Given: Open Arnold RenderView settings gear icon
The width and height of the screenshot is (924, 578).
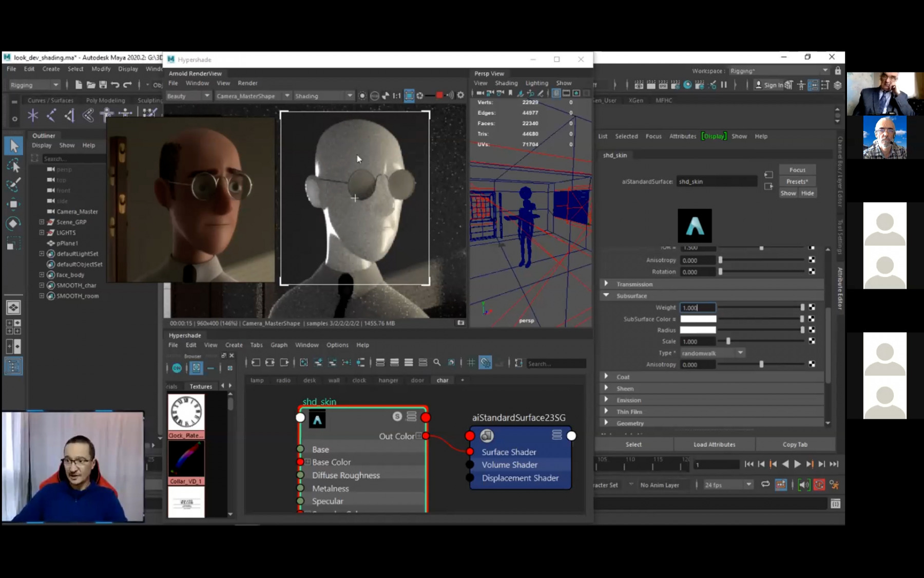Looking at the screenshot, I should 460,96.
